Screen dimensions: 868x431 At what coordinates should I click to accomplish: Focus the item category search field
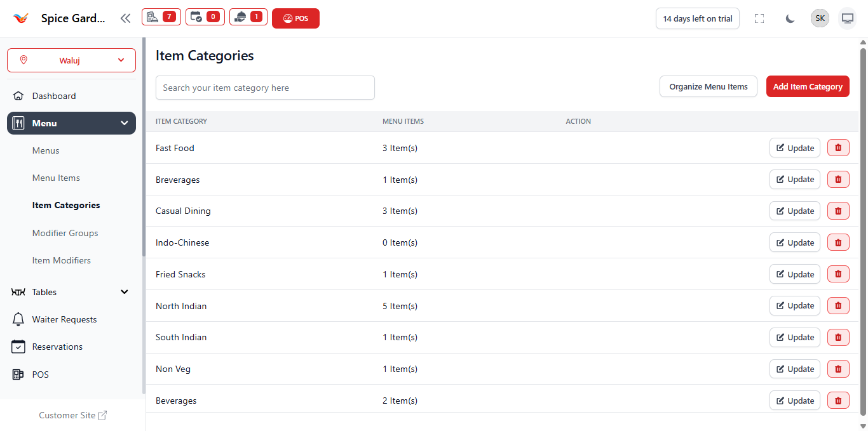[x=265, y=88]
